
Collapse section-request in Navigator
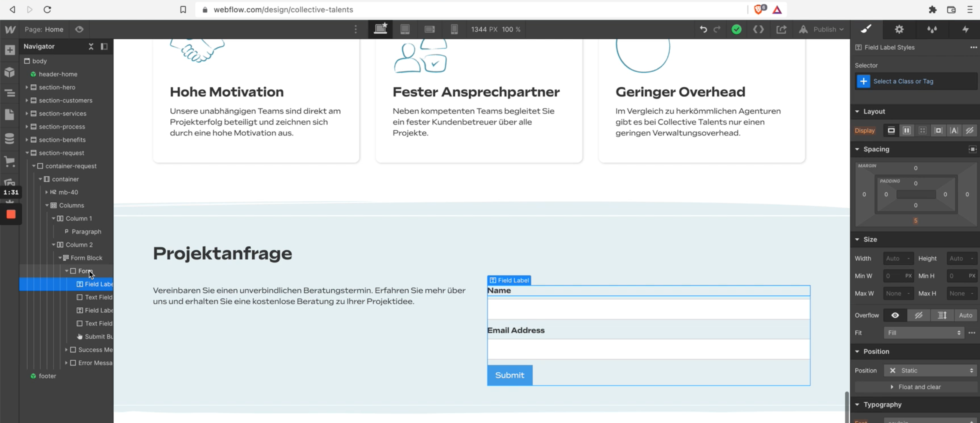(27, 153)
